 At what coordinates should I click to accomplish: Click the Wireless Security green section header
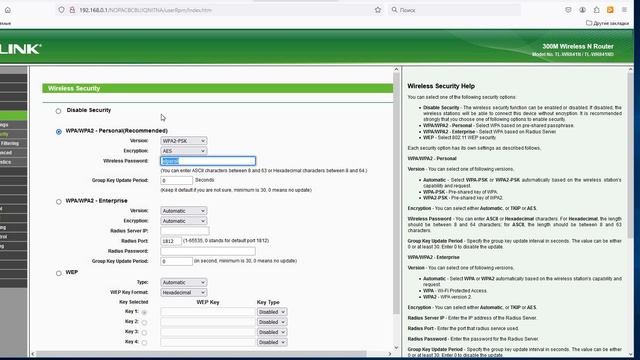click(x=218, y=88)
